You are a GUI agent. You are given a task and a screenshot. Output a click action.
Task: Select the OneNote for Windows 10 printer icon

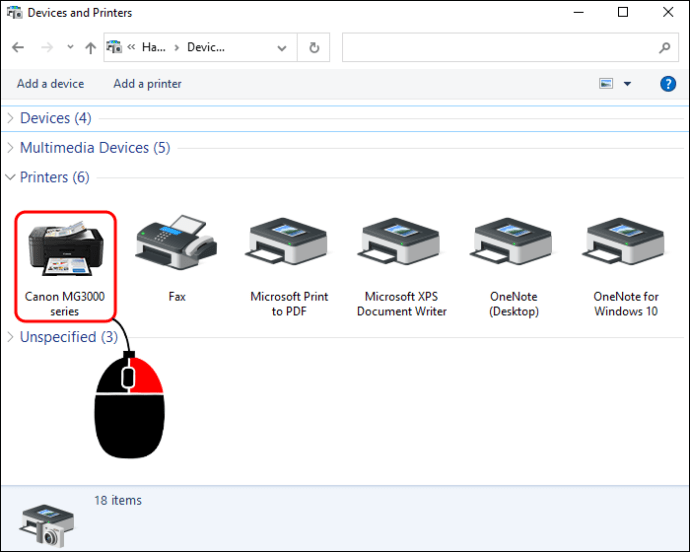click(625, 241)
